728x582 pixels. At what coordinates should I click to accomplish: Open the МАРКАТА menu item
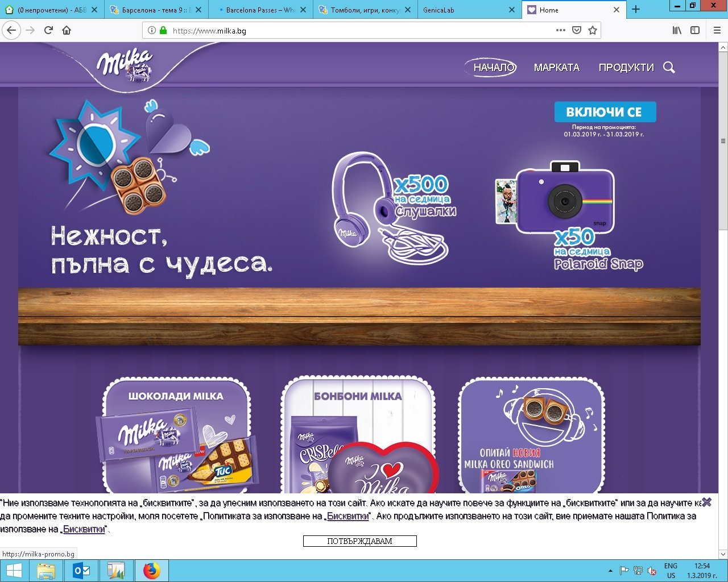(x=556, y=68)
